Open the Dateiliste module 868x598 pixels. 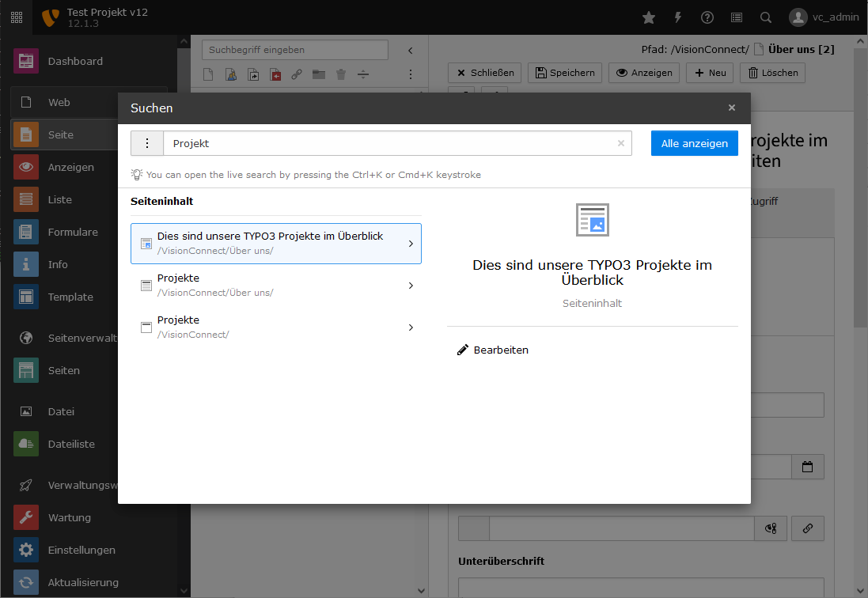[x=63, y=445]
